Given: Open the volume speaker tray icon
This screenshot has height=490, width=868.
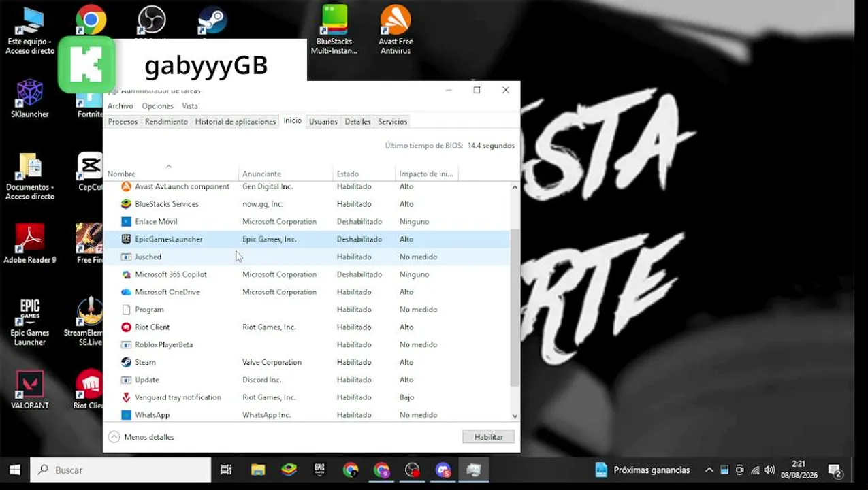Looking at the screenshot, I should pos(769,470).
